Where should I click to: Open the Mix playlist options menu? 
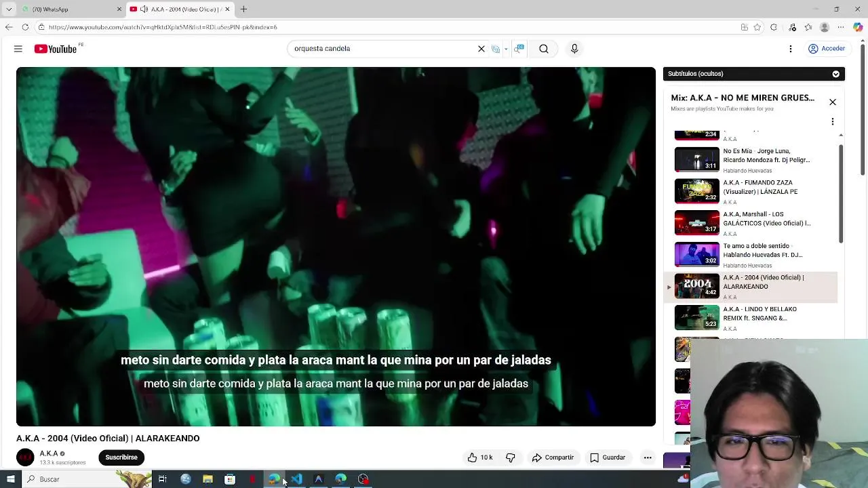click(833, 121)
